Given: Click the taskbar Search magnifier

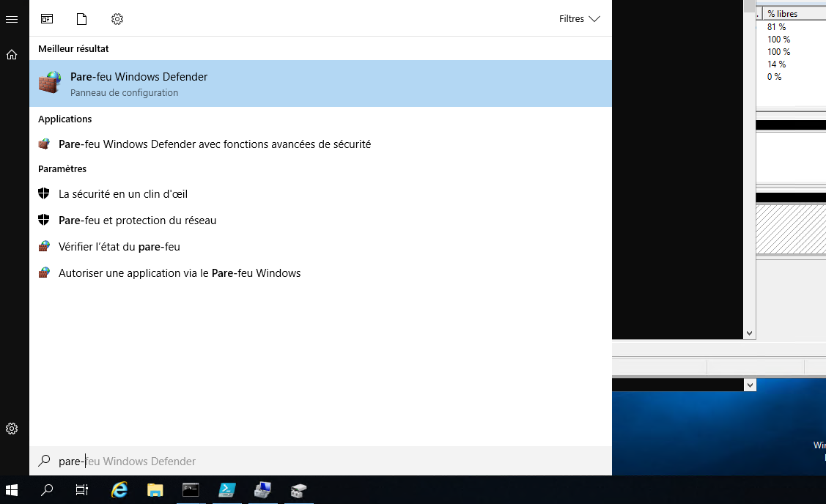Looking at the screenshot, I should coord(47,490).
